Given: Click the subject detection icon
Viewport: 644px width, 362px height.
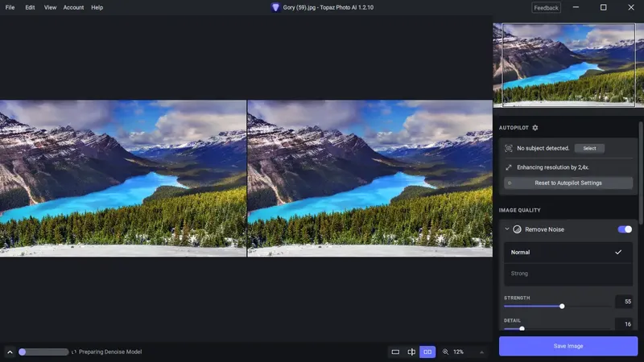Looking at the screenshot, I should [509, 148].
